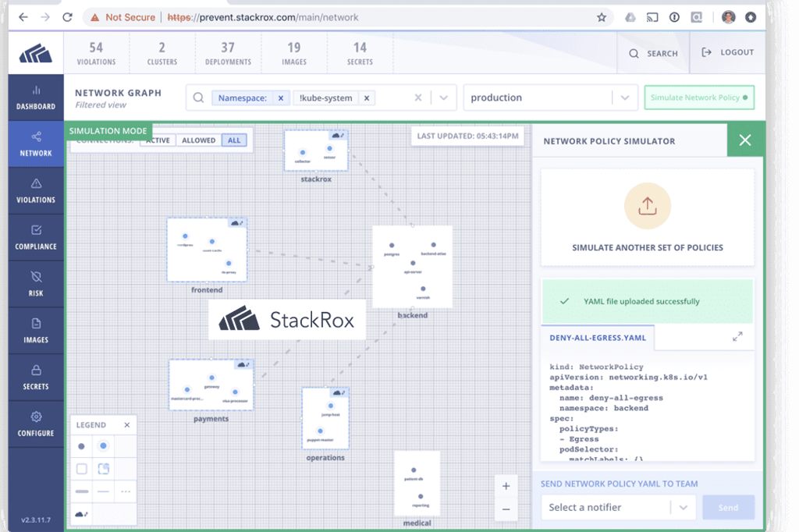Open the Secrets section in sidebar
799x532 pixels.
[36, 378]
